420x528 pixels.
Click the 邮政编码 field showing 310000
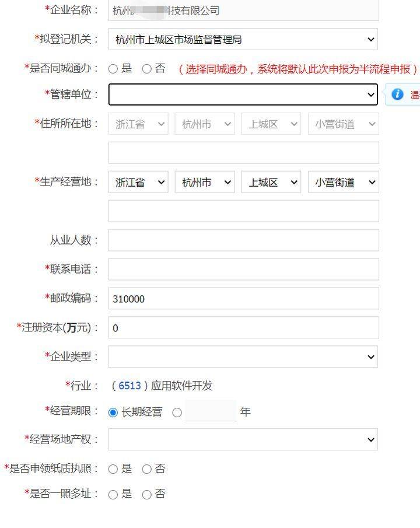(243, 298)
